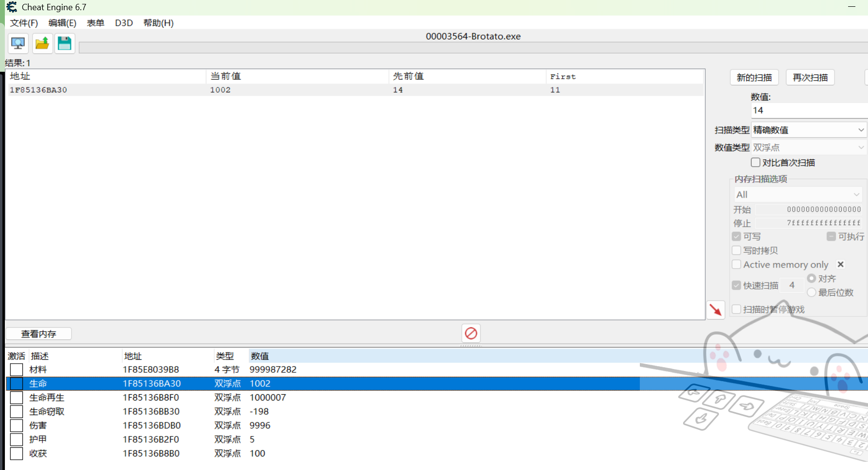Minimize the Cheat Engine window
Image resolution: width=868 pixels, height=470 pixels.
point(851,7)
